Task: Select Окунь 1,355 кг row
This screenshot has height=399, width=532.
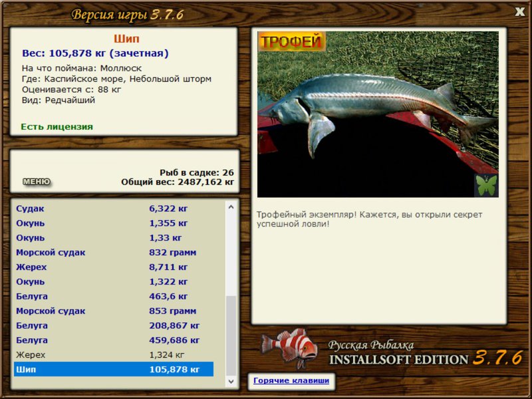Action: 114,223
